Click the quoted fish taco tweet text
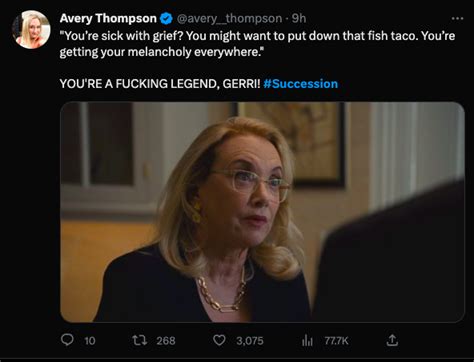The width and height of the screenshot is (474, 362). coord(257,44)
